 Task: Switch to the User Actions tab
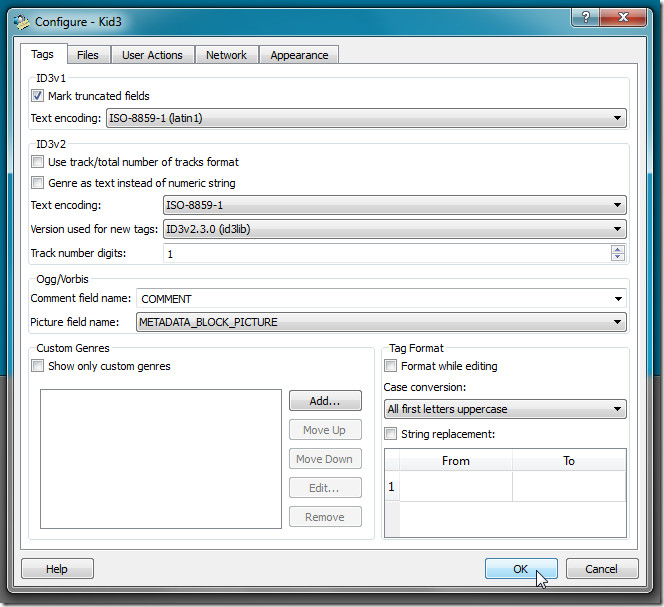pyautogui.click(x=152, y=55)
